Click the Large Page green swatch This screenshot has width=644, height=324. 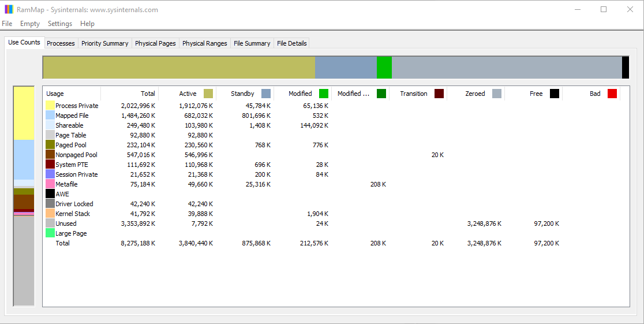(50, 233)
